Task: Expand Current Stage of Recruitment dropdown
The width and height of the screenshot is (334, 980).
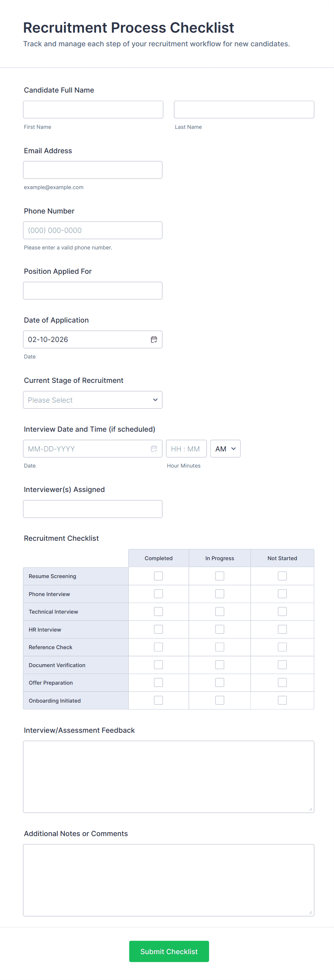Action: click(x=93, y=400)
